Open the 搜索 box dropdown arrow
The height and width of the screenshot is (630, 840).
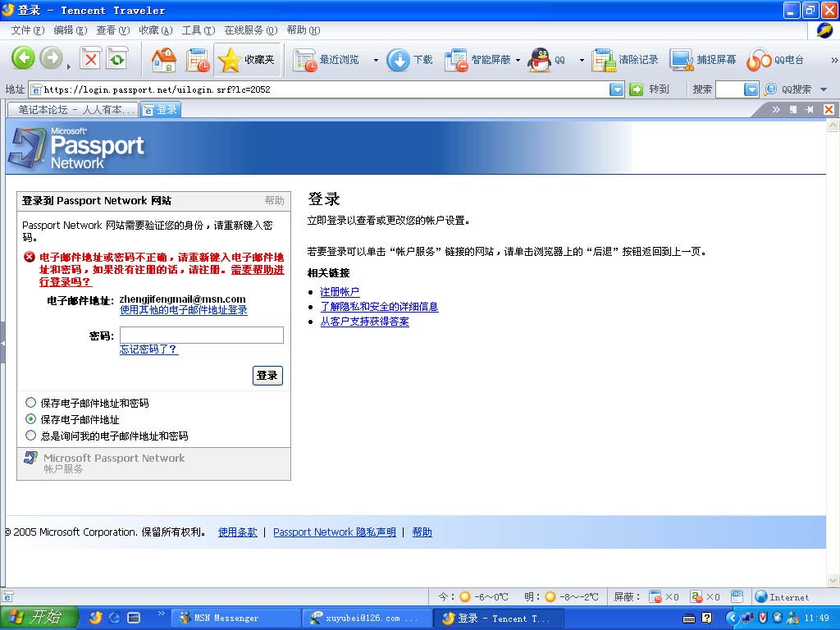tap(751, 89)
